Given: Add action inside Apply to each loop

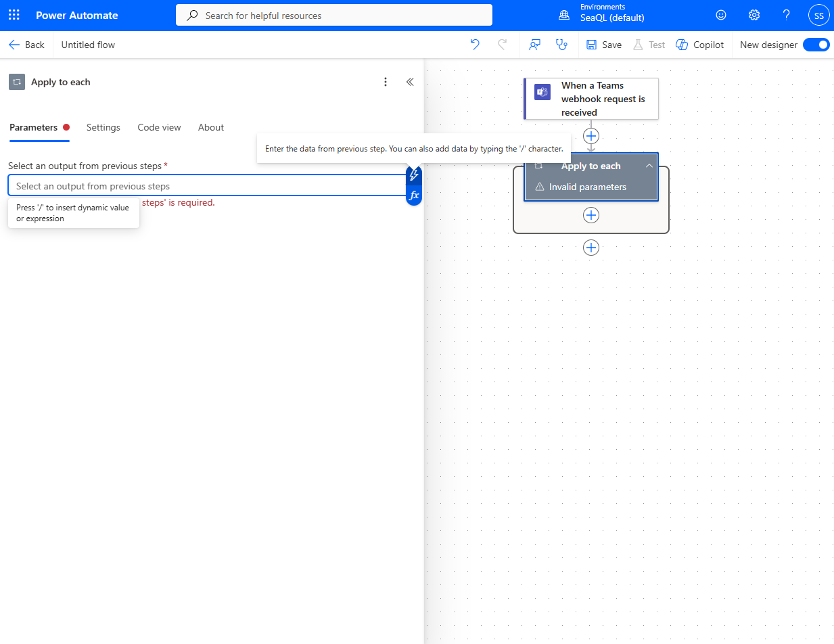Looking at the screenshot, I should point(591,215).
